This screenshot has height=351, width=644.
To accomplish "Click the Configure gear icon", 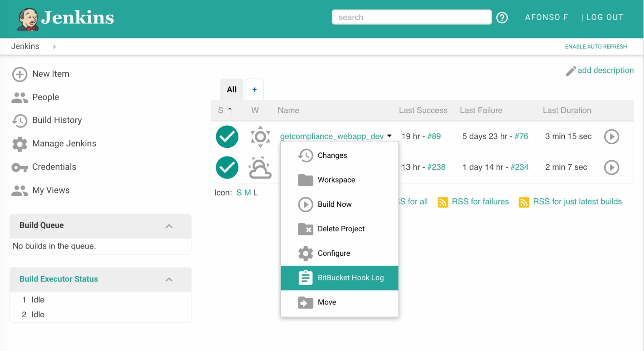I will pyautogui.click(x=305, y=253).
